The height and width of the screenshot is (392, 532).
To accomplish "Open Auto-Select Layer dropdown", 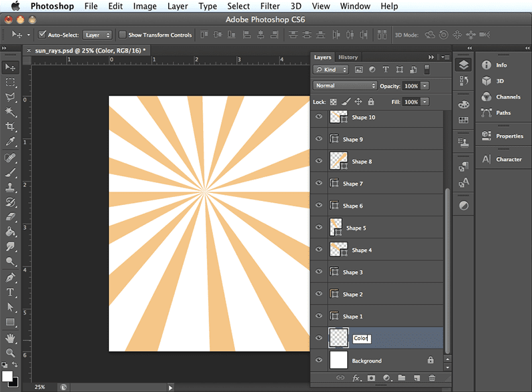I will coord(97,35).
